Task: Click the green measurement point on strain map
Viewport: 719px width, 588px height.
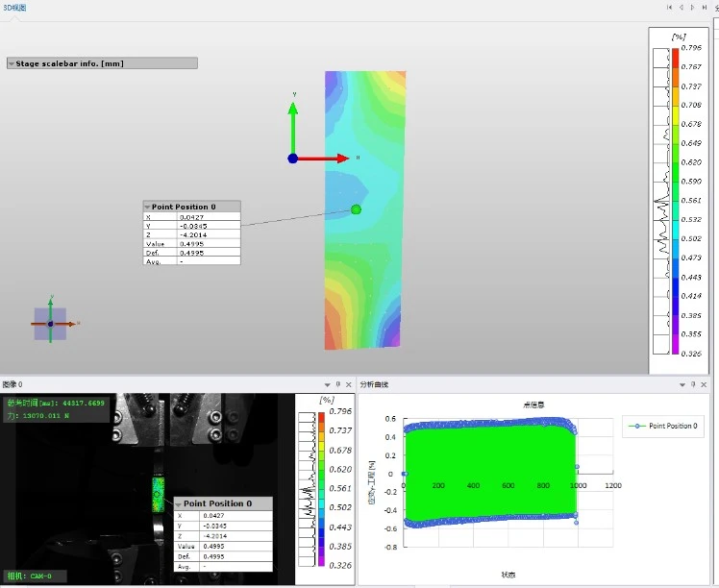Action: coord(356,209)
